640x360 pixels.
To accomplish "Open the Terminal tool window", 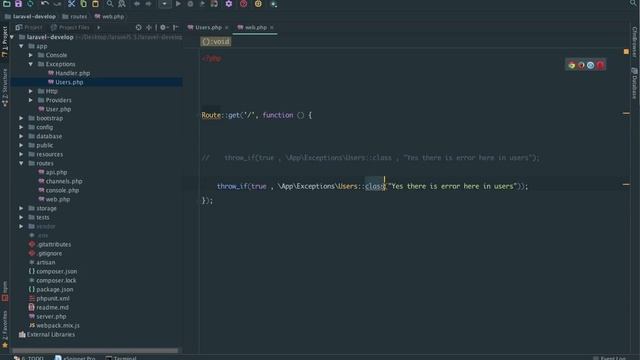I will click(x=121, y=358).
